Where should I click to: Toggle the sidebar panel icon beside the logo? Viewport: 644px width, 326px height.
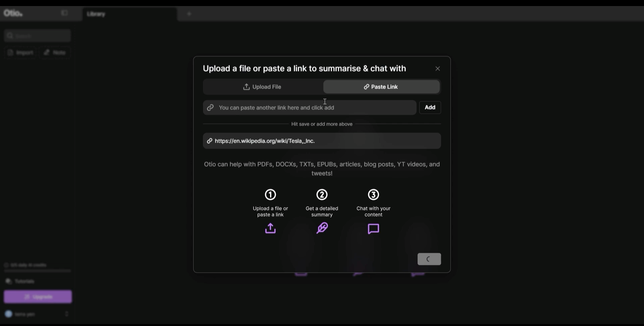pyautogui.click(x=64, y=13)
